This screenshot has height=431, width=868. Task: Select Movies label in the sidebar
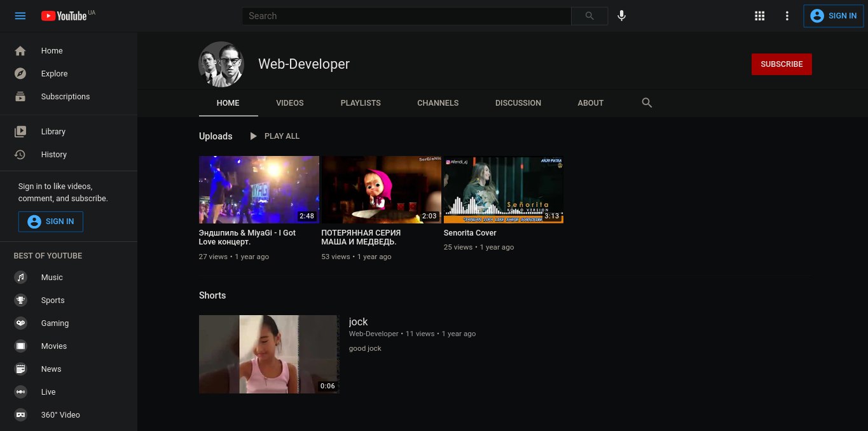54,346
